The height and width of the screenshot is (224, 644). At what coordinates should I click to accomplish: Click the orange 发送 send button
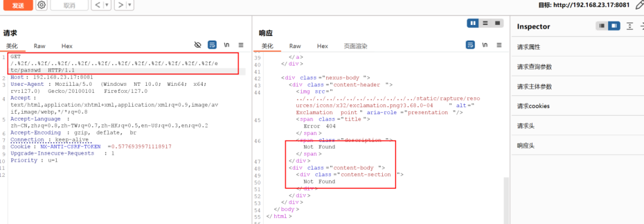click(18, 5)
